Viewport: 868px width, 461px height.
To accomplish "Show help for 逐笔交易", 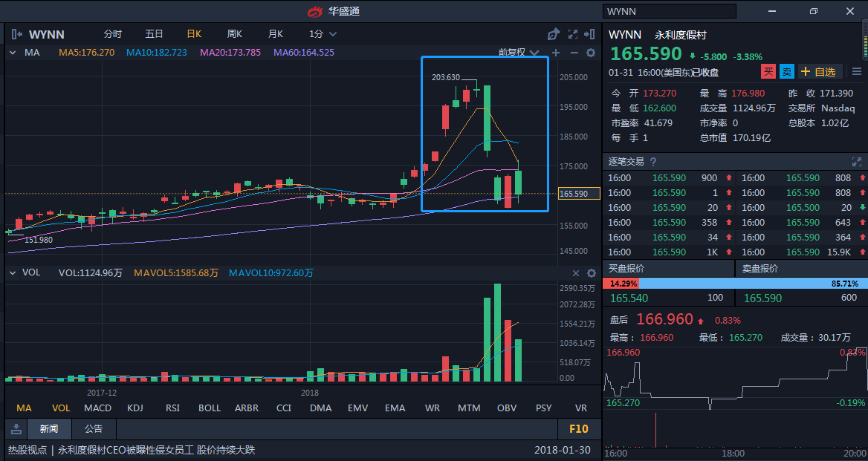I will pos(652,162).
